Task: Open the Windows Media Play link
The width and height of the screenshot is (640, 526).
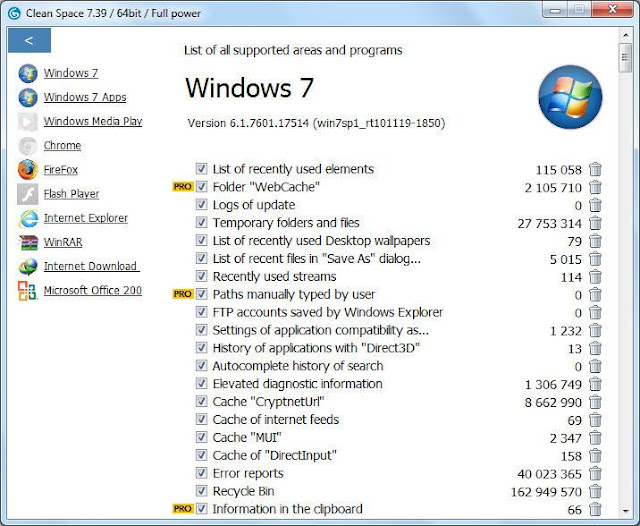Action: [x=93, y=121]
